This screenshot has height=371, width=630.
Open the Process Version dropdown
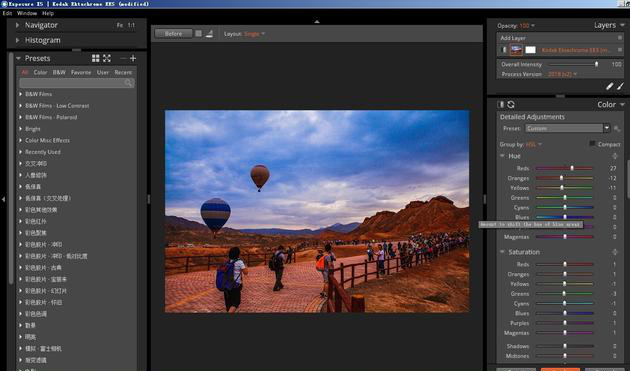(562, 74)
